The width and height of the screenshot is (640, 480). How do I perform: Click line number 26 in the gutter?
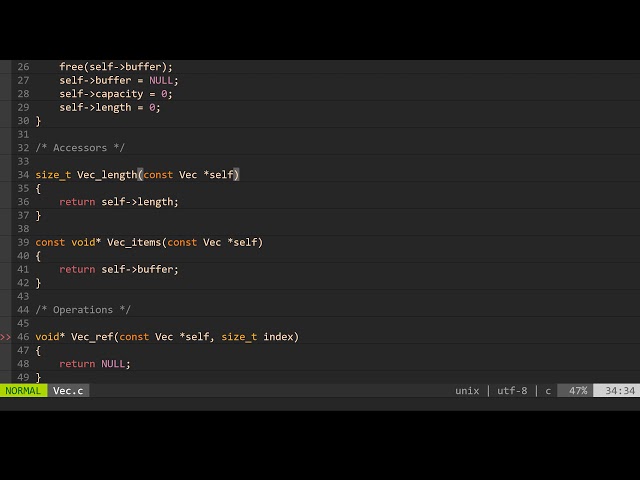point(23,67)
